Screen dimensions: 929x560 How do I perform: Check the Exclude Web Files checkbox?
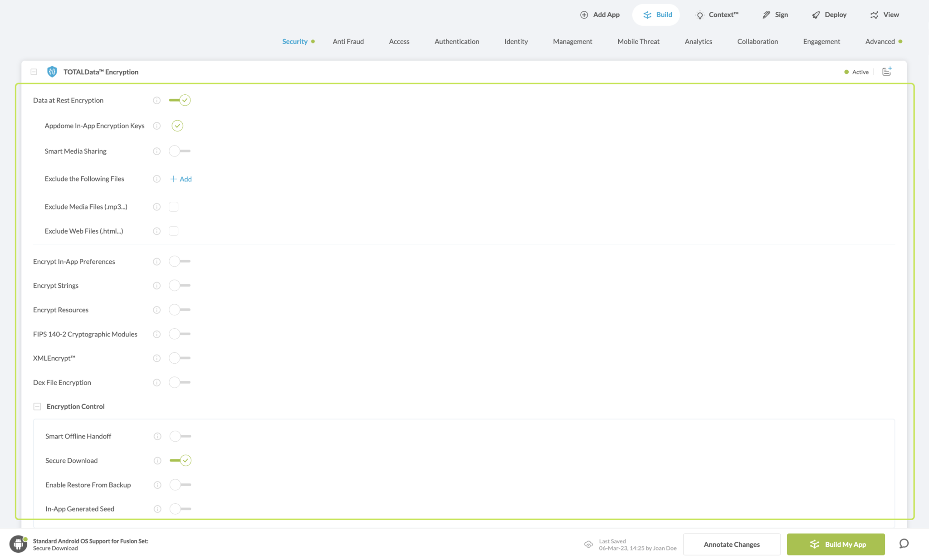tap(173, 231)
